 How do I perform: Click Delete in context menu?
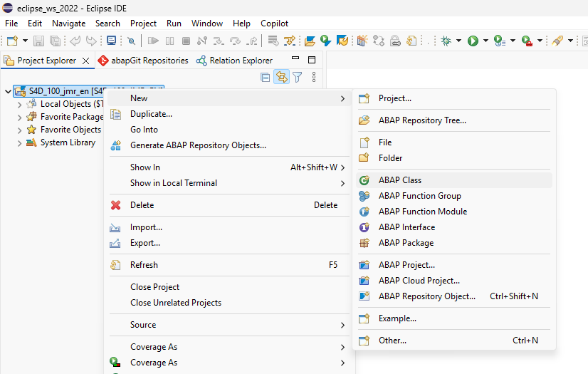pyautogui.click(x=229, y=205)
